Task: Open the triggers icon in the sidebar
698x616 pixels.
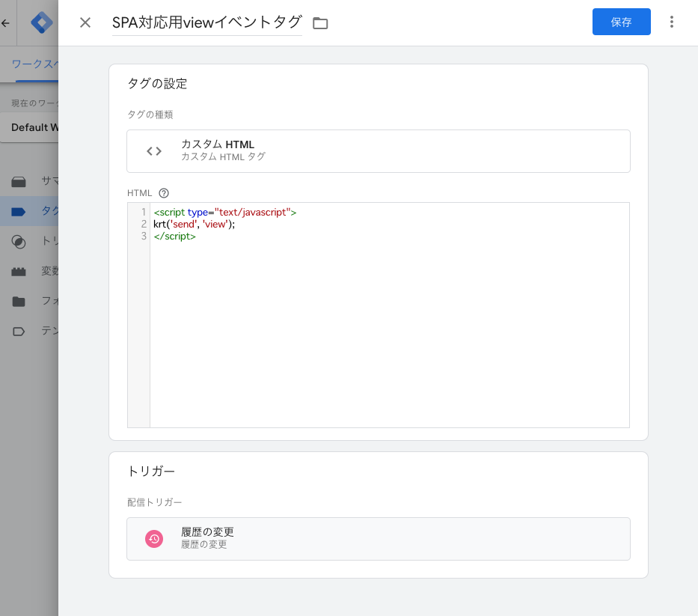Action: (x=19, y=242)
